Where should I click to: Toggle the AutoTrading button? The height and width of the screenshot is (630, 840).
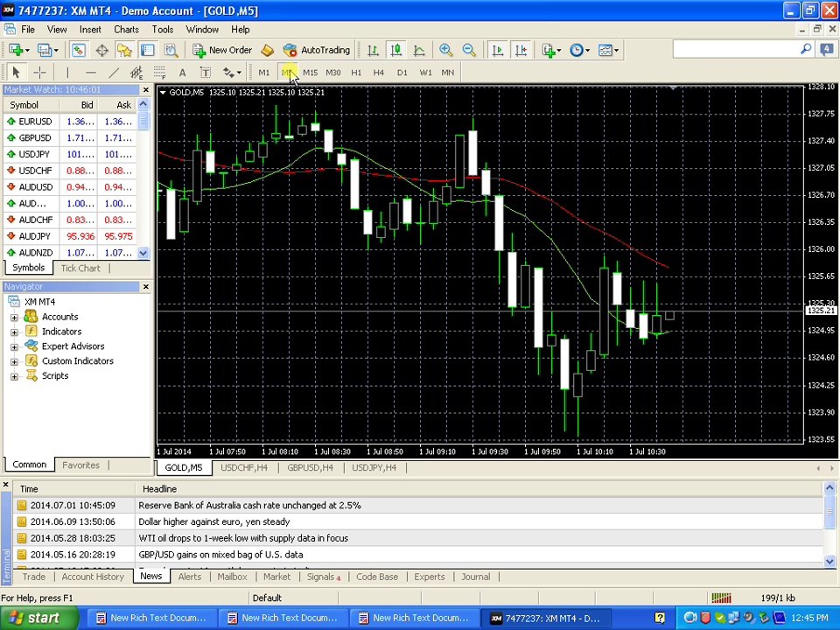tap(316, 50)
